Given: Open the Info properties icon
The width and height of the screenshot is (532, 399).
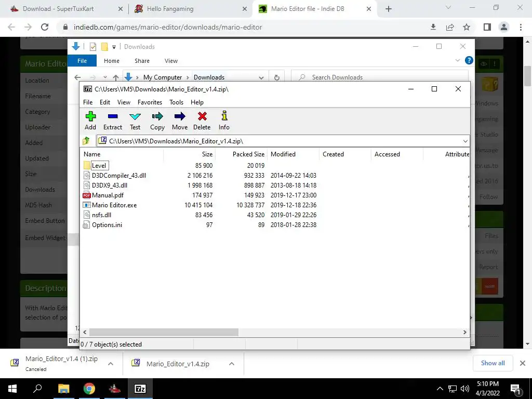Looking at the screenshot, I should 224,121.
